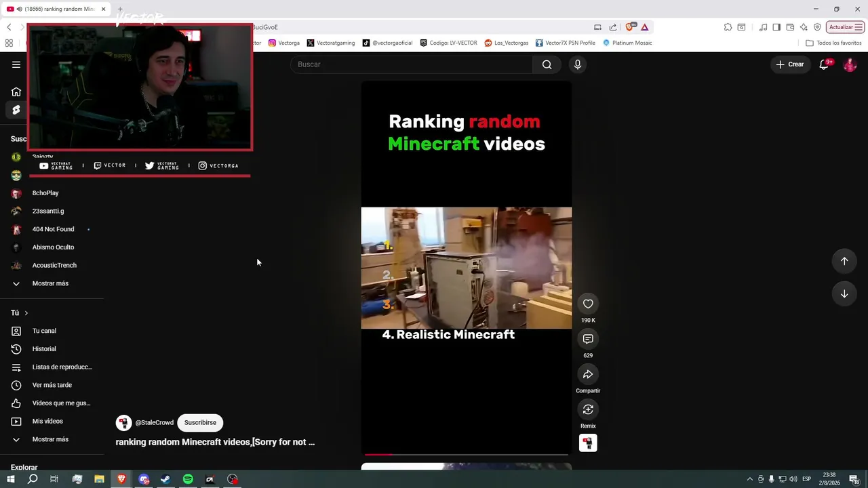Open Brave playlist music-note icon
This screenshot has height=488, width=868.
(764, 27)
